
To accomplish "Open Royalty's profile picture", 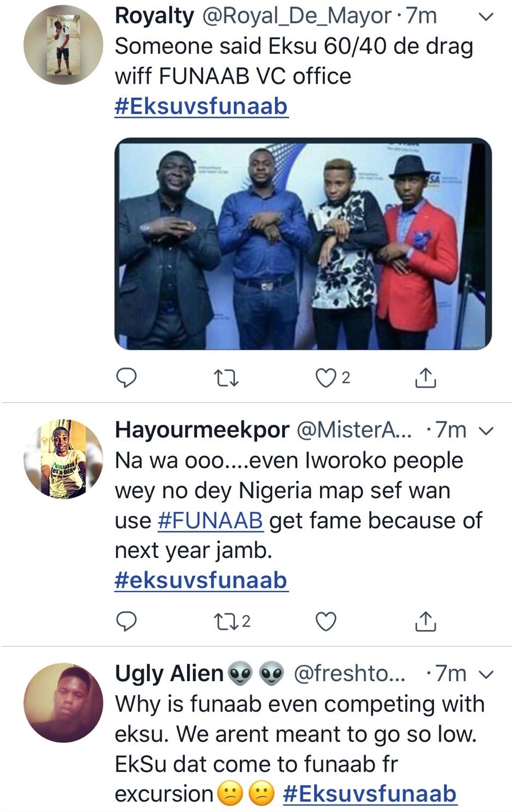I will (x=63, y=45).
